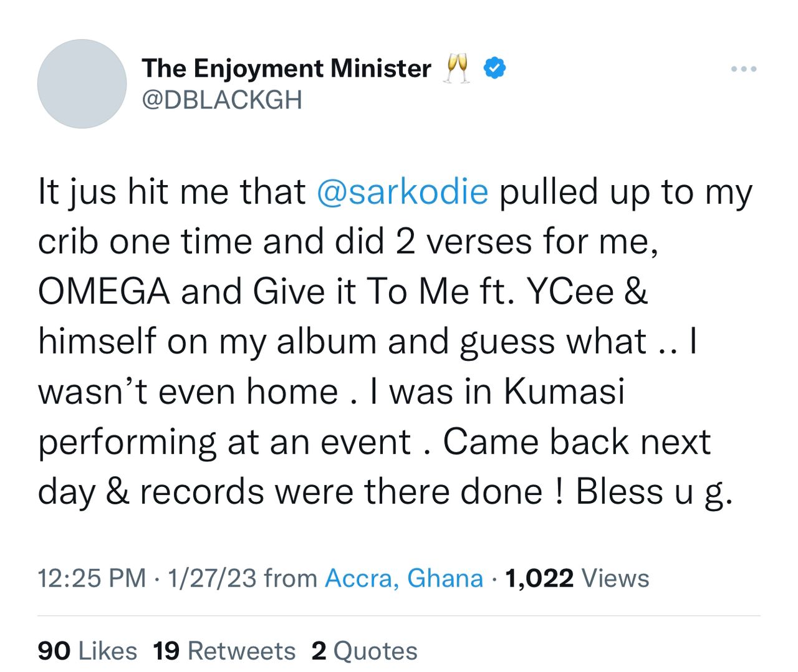The width and height of the screenshot is (798, 672).
Task: View the 19 Retweets list
Action: [x=224, y=651]
